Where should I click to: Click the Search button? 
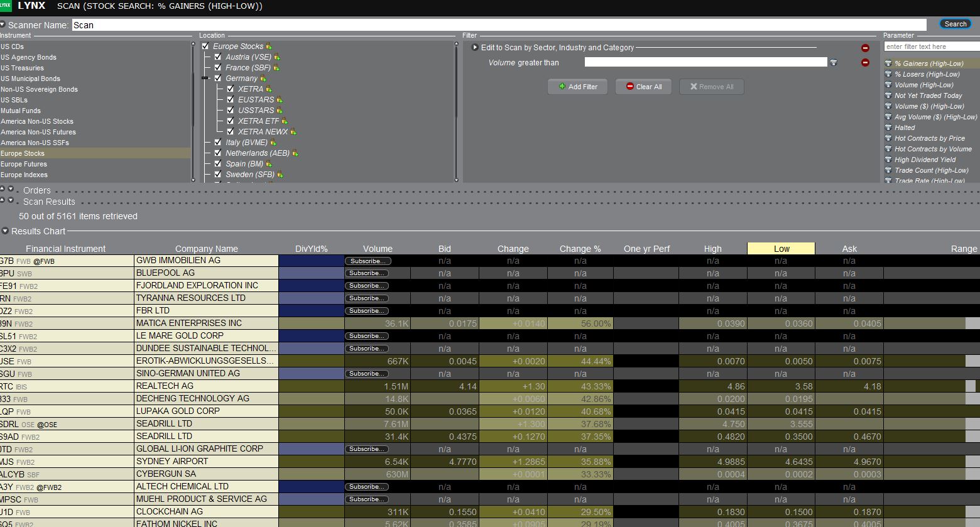tap(955, 24)
